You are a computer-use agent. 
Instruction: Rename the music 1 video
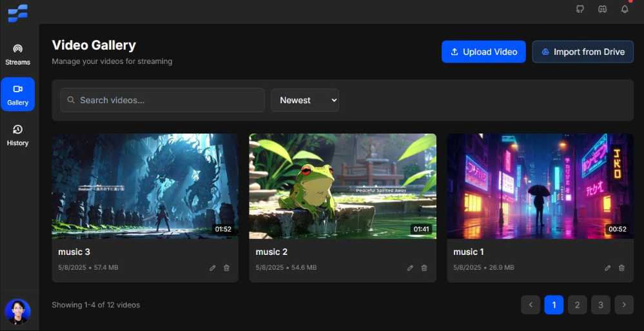click(607, 268)
